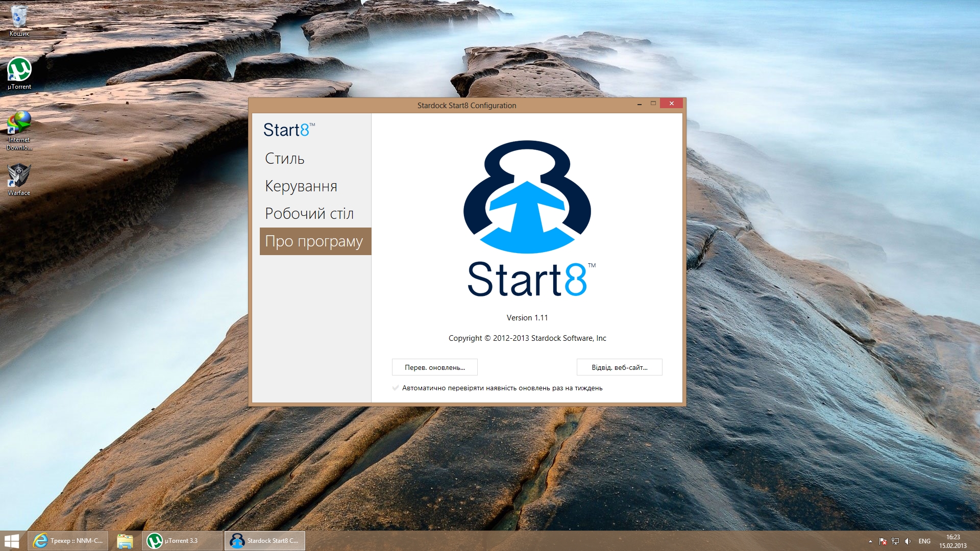
Task: Switch to the Стиль section
Action: tap(285, 159)
